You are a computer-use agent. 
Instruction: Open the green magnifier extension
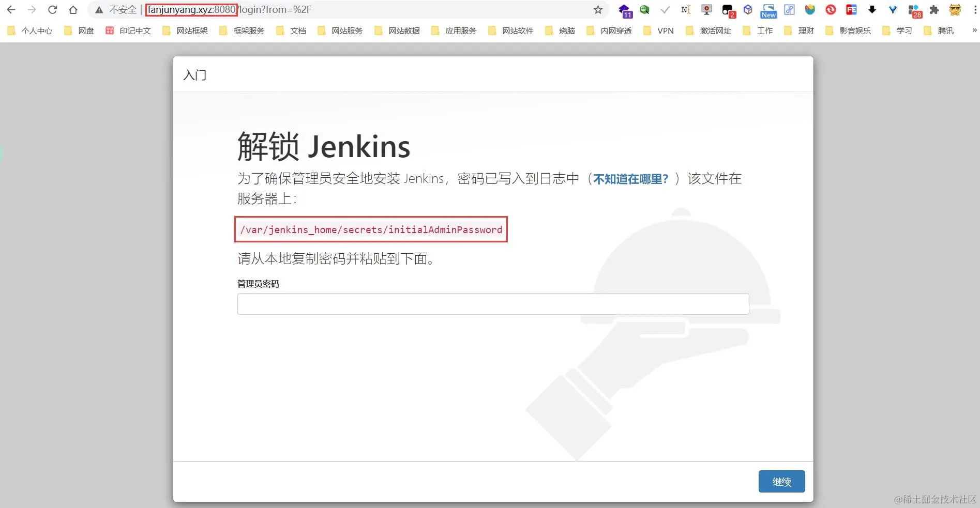[644, 10]
